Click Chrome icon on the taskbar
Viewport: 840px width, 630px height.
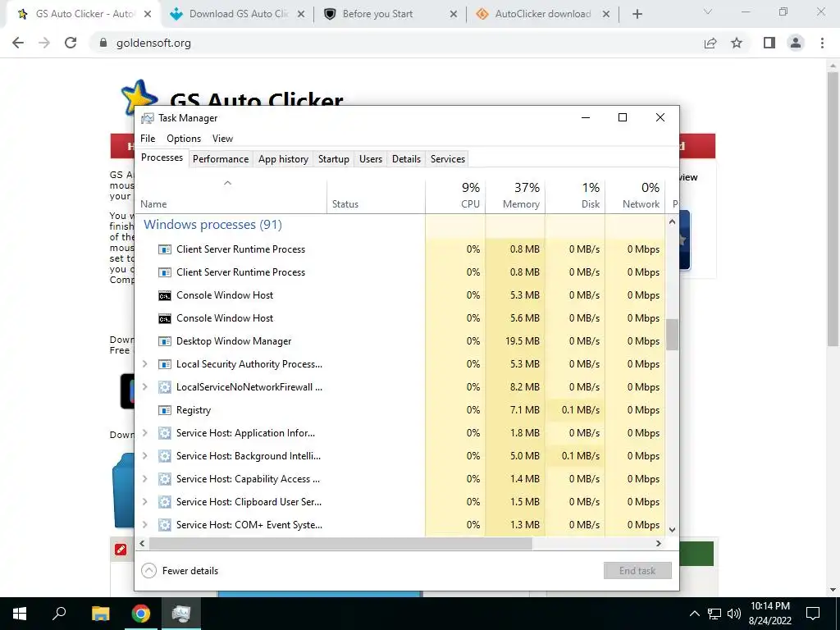pyautogui.click(x=141, y=614)
